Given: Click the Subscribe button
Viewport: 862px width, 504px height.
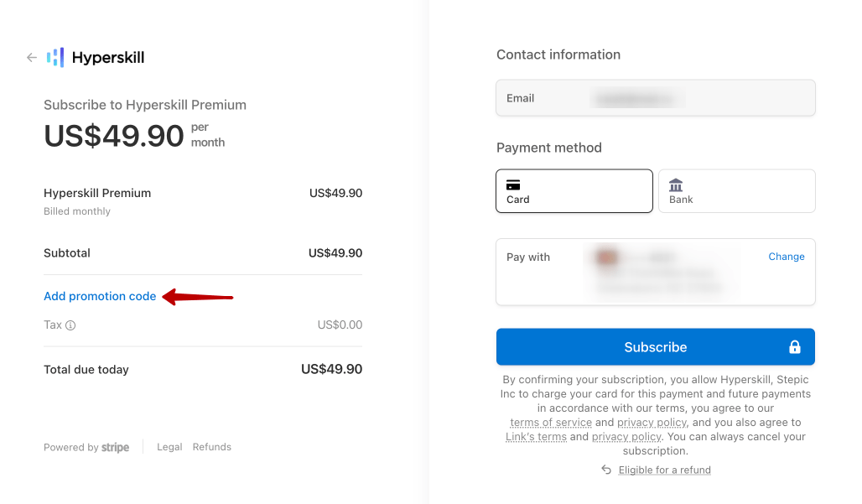Looking at the screenshot, I should 656,346.
